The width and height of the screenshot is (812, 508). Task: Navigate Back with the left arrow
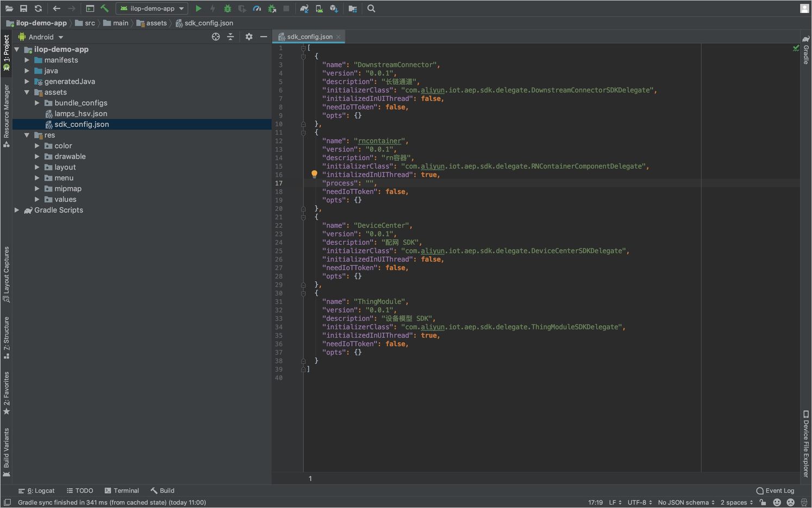pos(57,9)
